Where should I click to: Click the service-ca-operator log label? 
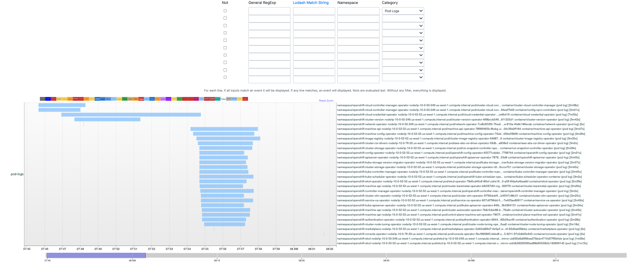point(460,200)
